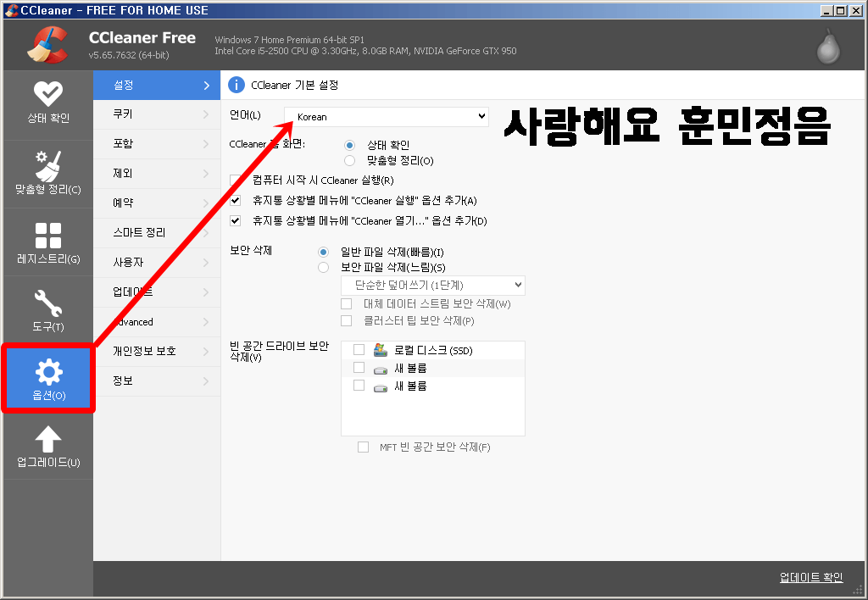Expand chevron next to 정보
Screen dimensions: 868x600
click(x=207, y=381)
